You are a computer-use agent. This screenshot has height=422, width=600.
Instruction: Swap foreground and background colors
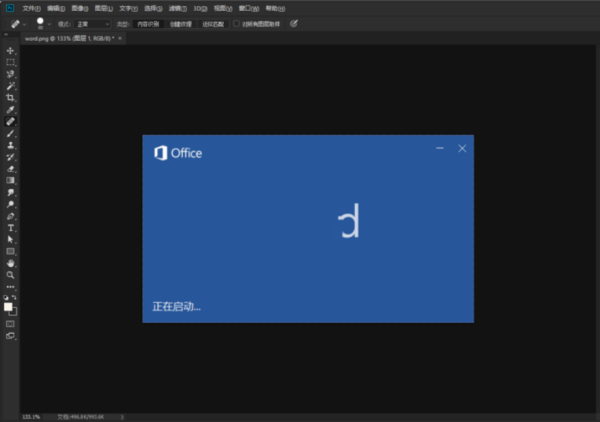pos(14,297)
